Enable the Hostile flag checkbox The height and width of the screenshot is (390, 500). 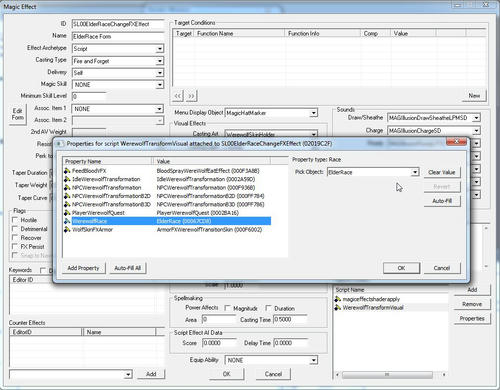15,220
